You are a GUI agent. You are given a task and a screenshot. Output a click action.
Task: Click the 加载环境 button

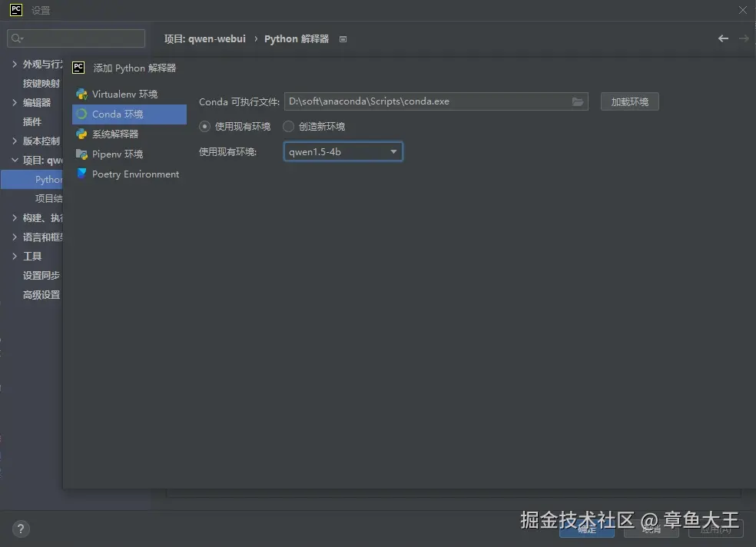click(629, 101)
